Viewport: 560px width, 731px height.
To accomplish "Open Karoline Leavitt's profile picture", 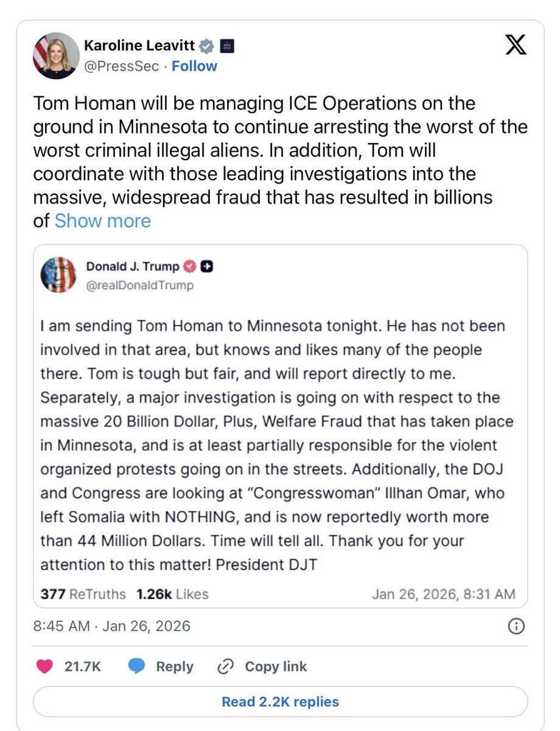I will click(x=56, y=56).
